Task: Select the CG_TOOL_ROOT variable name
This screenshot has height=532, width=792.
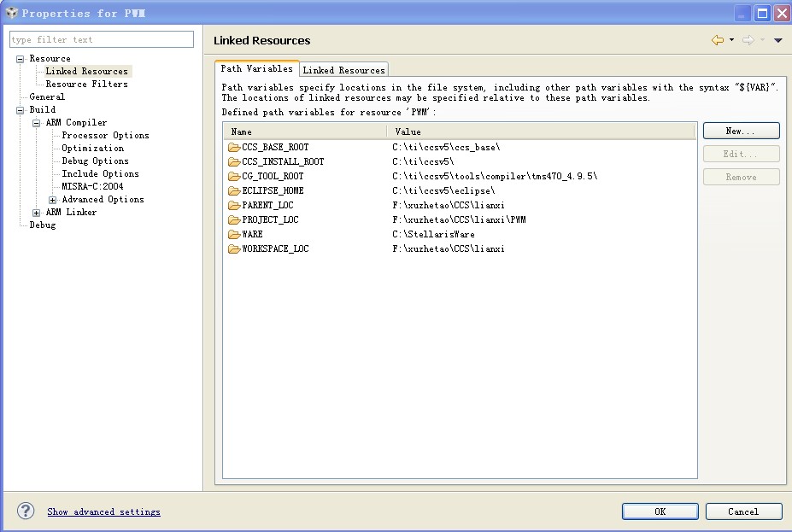Action: [273, 176]
